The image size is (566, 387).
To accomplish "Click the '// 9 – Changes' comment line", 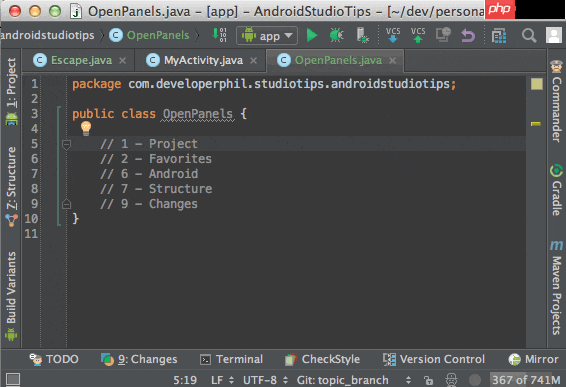I will [x=149, y=204].
